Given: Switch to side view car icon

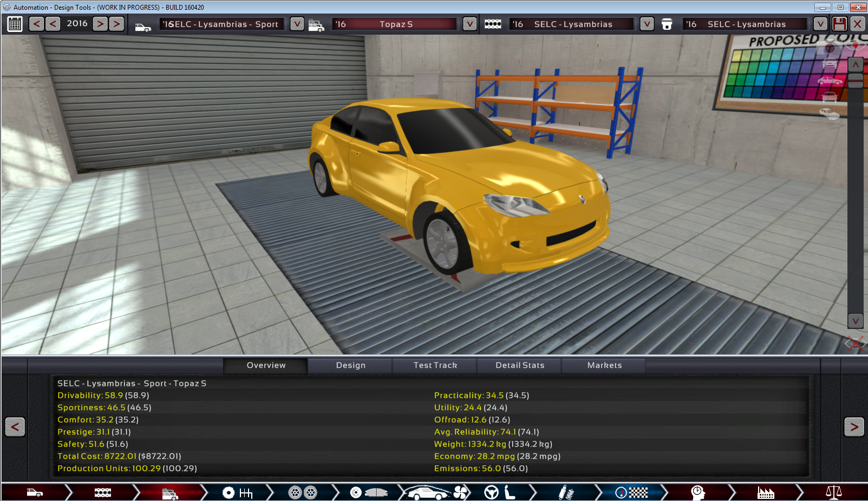Looking at the screenshot, I should (x=829, y=81).
